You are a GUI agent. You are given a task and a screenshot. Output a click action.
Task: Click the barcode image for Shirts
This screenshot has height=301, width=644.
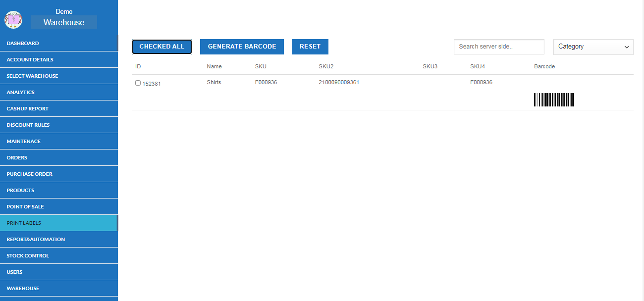click(554, 100)
